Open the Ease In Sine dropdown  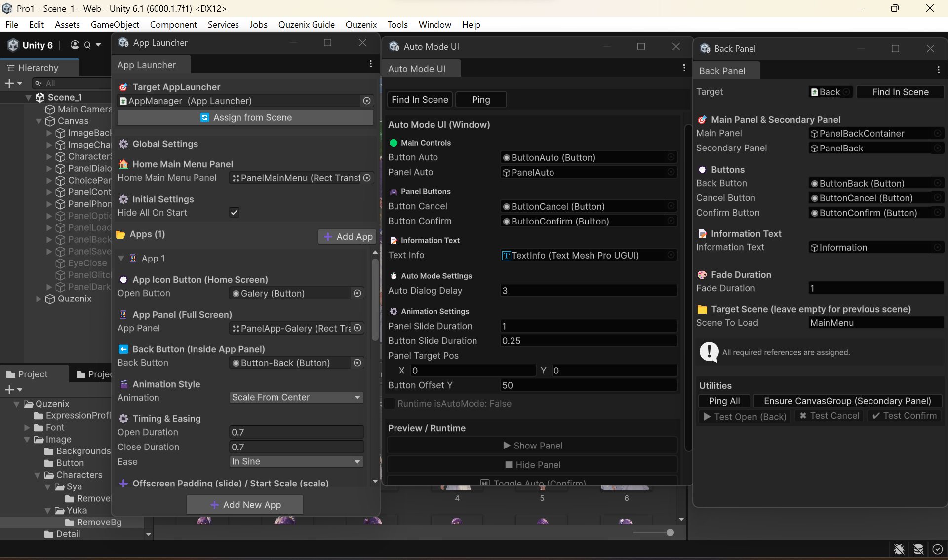click(x=296, y=462)
